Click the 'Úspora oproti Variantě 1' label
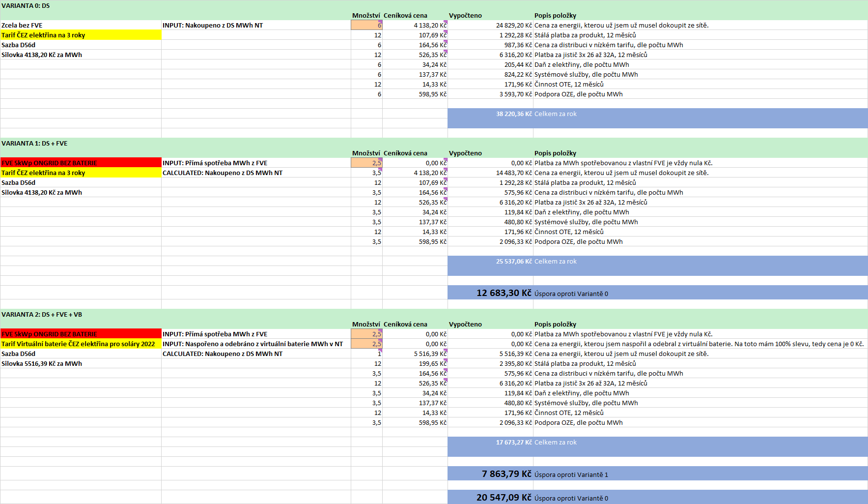Image resolution: width=868 pixels, height=504 pixels. [571, 474]
